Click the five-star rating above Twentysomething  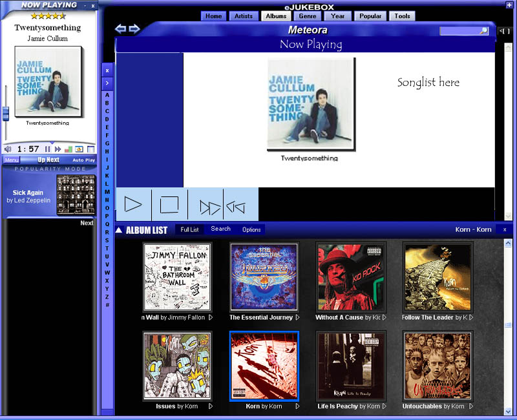coord(48,16)
